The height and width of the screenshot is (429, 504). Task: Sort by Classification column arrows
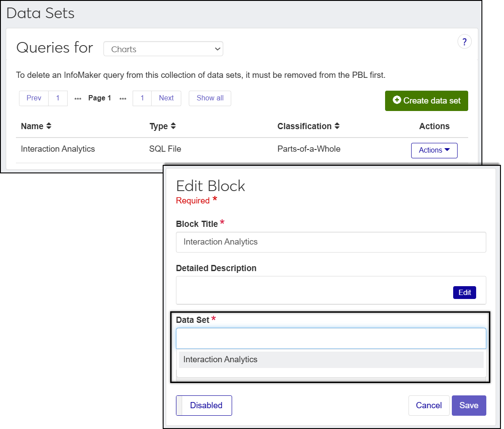337,126
